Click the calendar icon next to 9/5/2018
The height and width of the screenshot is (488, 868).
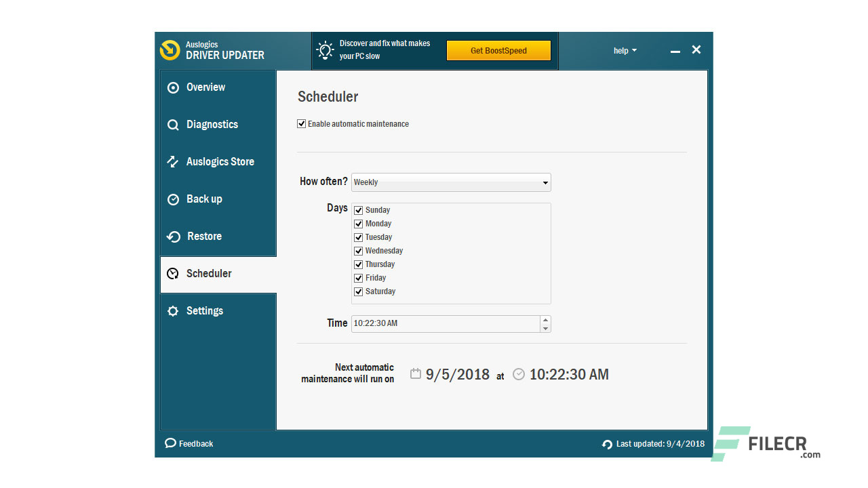tap(416, 373)
